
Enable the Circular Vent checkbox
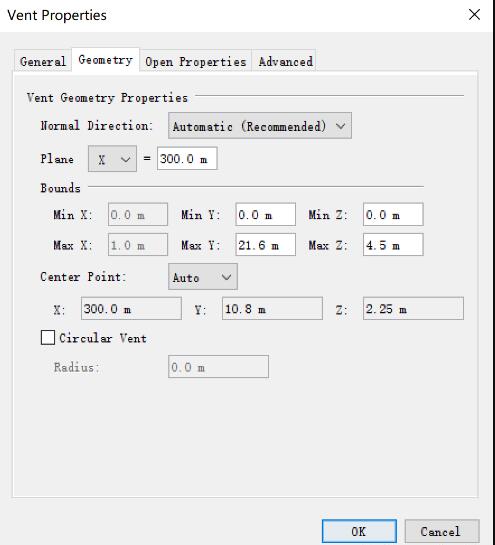pos(48,337)
